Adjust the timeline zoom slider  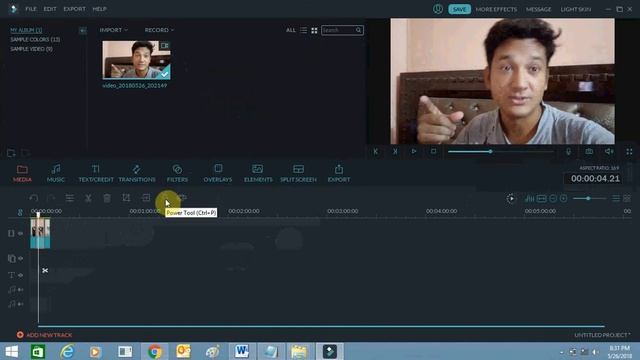pyautogui.click(x=589, y=198)
